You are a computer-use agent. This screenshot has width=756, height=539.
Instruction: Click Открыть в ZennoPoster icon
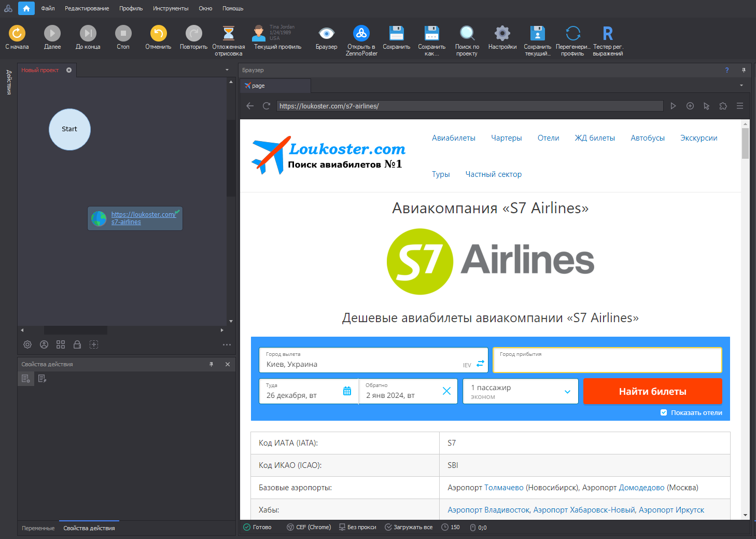click(x=361, y=34)
